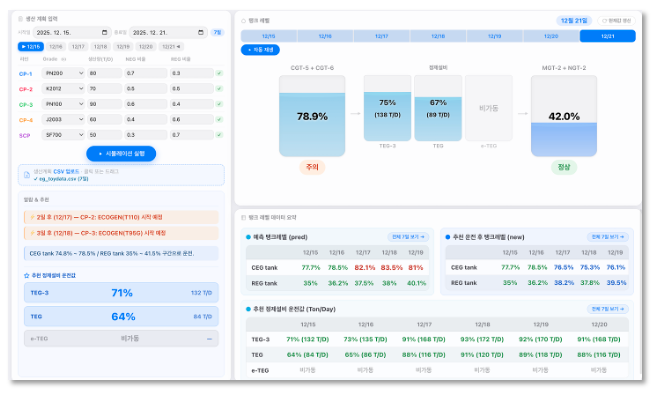Viewport: 659px width, 403px height.
Task: Toggle the SCP row green checkmark
Action: (219, 135)
